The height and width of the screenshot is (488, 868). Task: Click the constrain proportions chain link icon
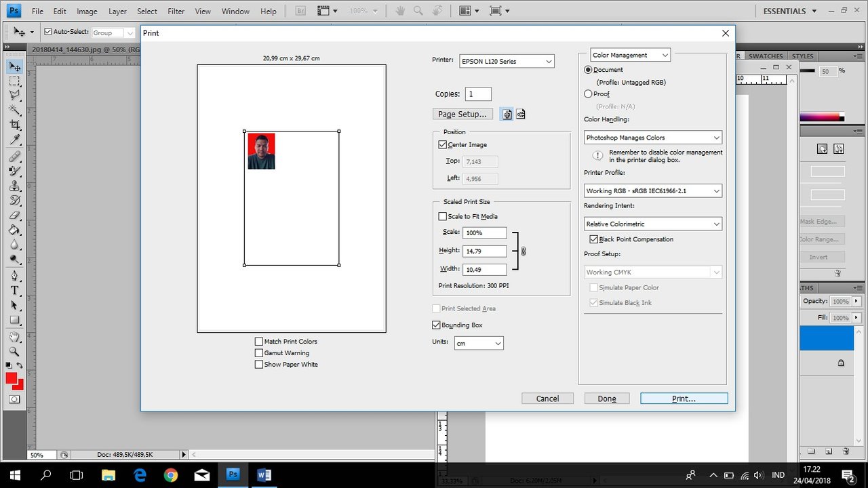coord(523,251)
